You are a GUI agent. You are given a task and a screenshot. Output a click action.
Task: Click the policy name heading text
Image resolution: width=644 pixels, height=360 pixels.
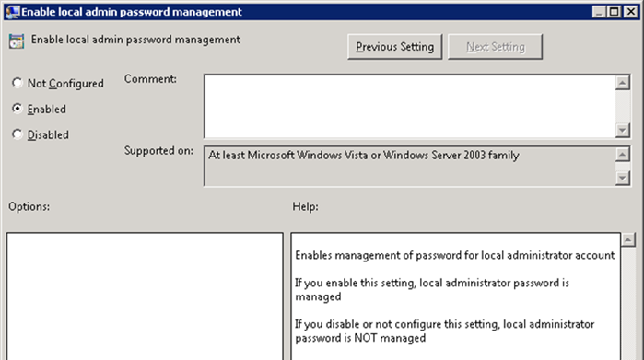[135, 40]
